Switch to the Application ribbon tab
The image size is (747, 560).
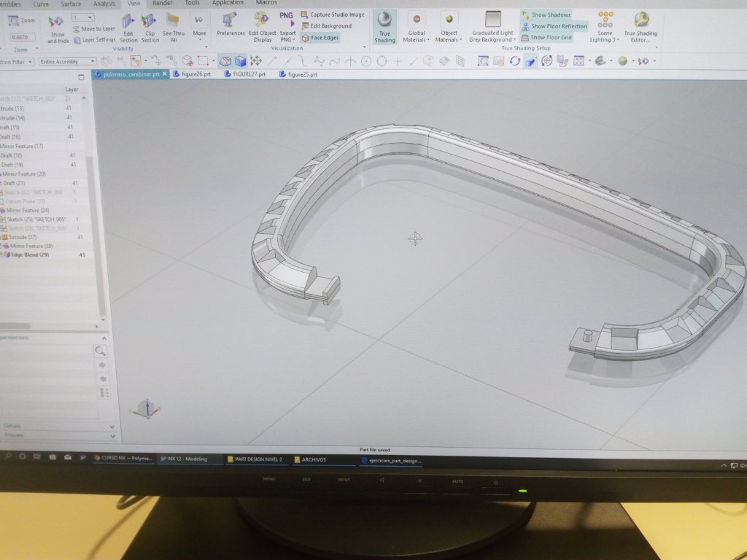(228, 3)
